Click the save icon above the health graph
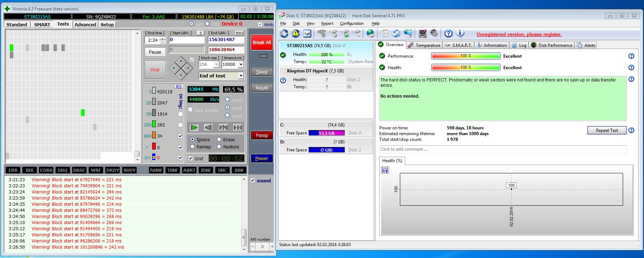This screenshot has height=258, width=644. click(x=385, y=170)
